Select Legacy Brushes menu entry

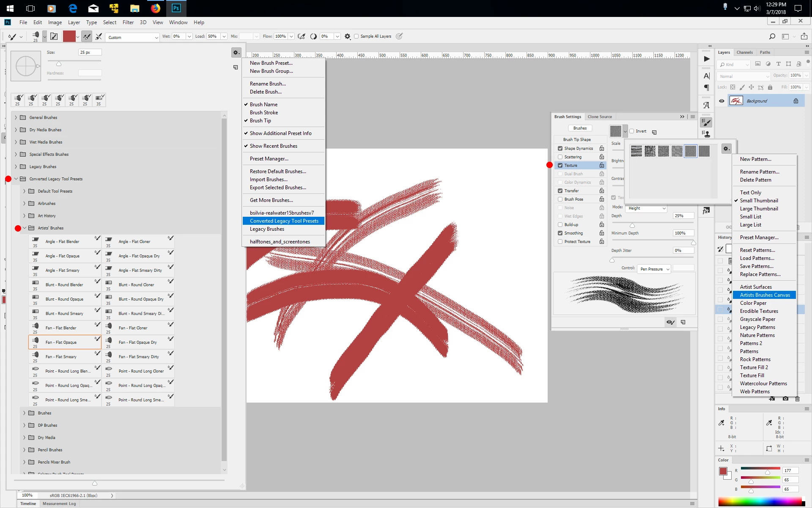(267, 229)
